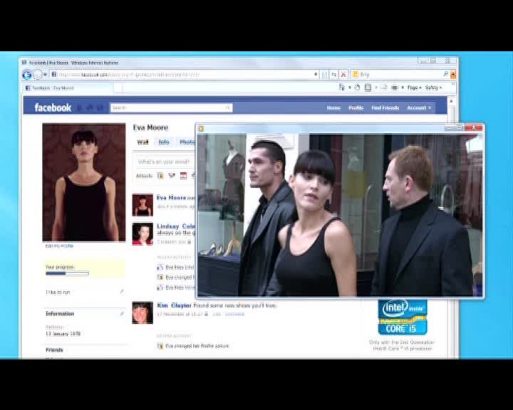This screenshot has width=513, height=410.
Task: Switch to the Wall tab on profile
Action: coord(143,142)
